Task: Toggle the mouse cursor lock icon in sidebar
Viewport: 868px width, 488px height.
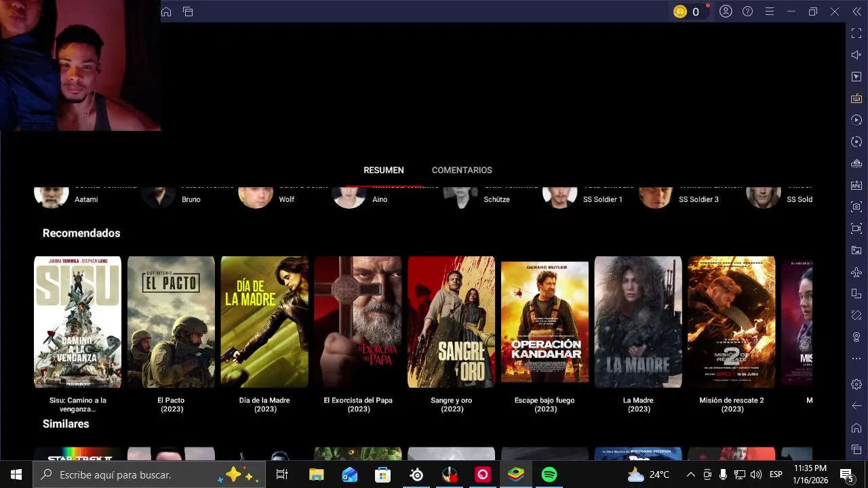Action: click(856, 77)
